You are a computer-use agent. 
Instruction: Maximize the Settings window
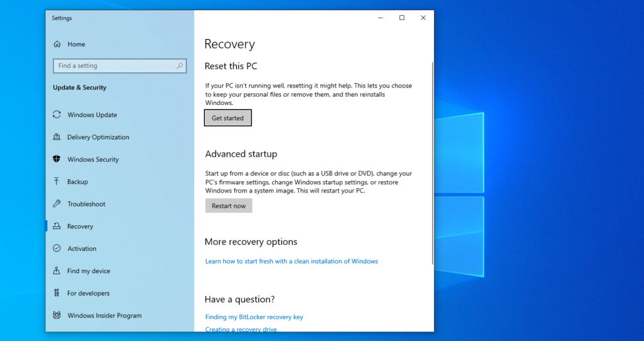[x=402, y=18]
